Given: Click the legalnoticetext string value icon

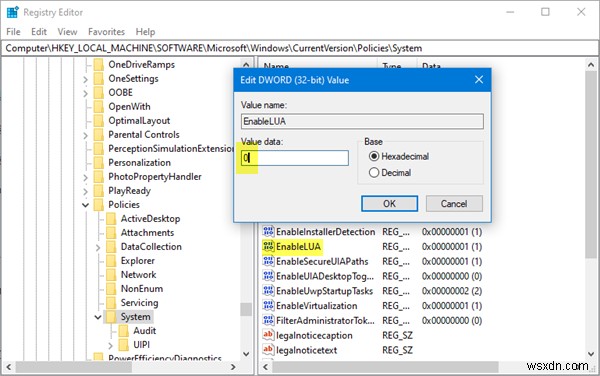Looking at the screenshot, I should (268, 350).
